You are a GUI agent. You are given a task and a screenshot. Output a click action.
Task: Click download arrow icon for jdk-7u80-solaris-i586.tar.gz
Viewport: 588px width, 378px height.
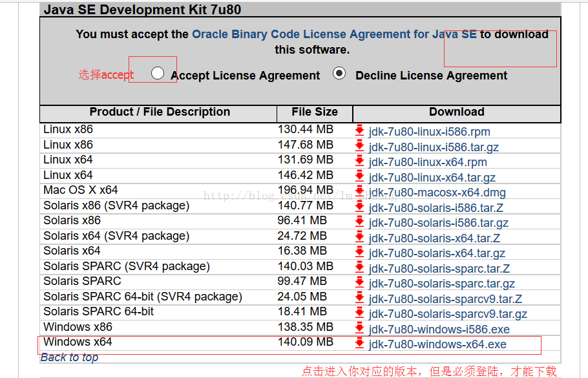point(359,221)
